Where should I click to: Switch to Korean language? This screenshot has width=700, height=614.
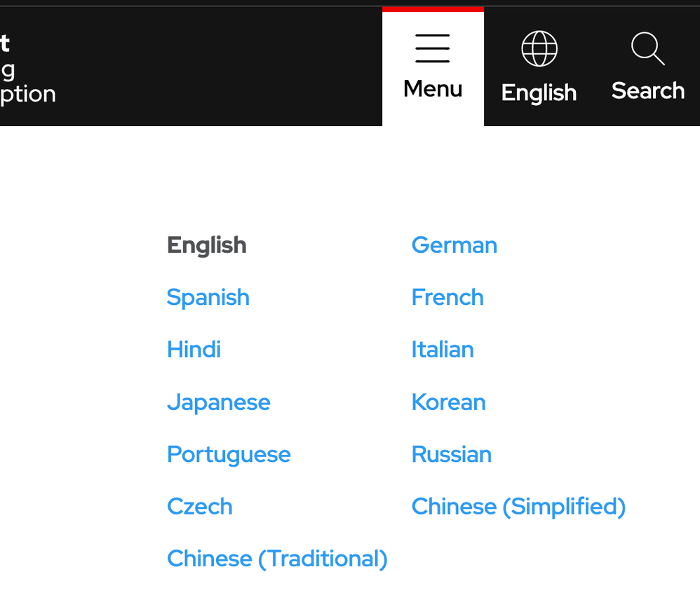[x=448, y=402]
